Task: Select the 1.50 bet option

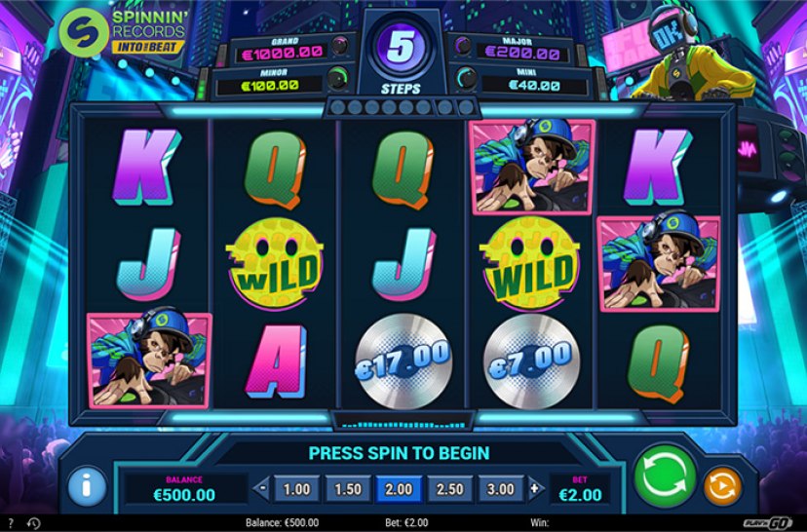Action: pyautogui.click(x=348, y=489)
